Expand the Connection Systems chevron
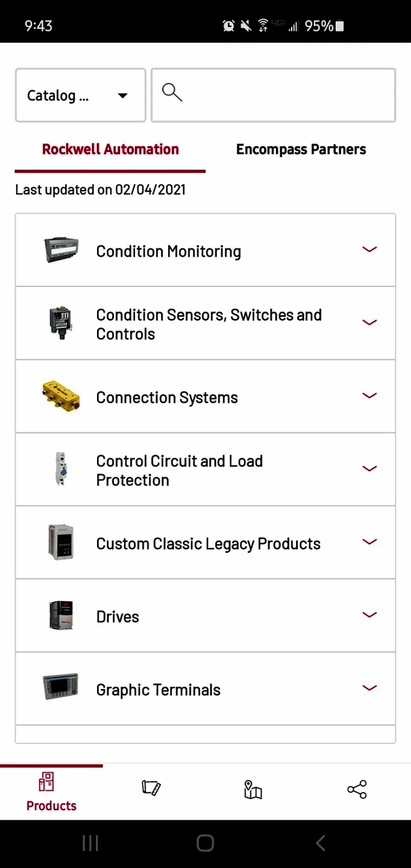The width and height of the screenshot is (411, 868). (369, 395)
